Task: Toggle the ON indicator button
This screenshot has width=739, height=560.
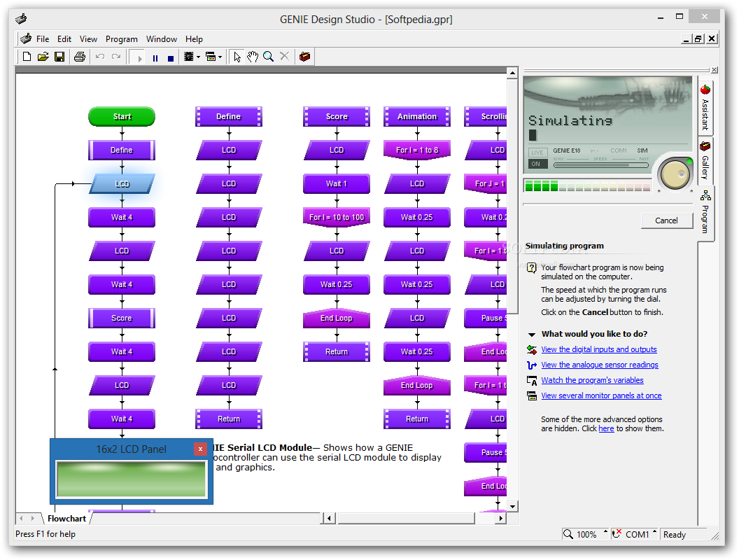Action: 537,164
